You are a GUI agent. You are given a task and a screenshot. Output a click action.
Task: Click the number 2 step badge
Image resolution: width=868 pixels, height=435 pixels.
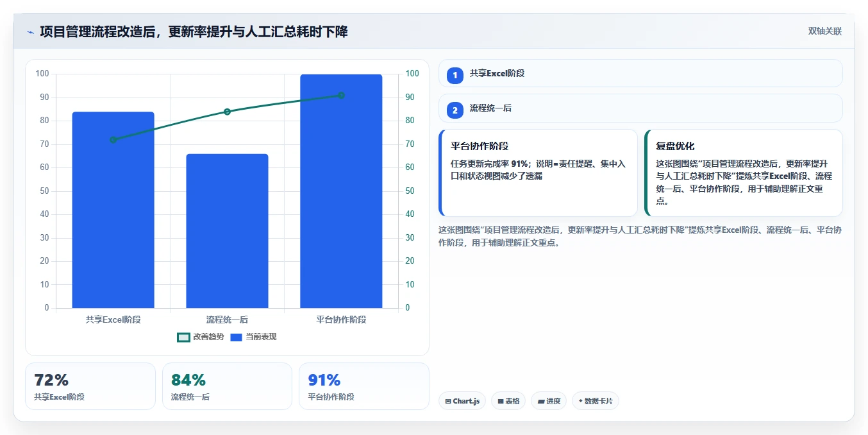tap(455, 110)
